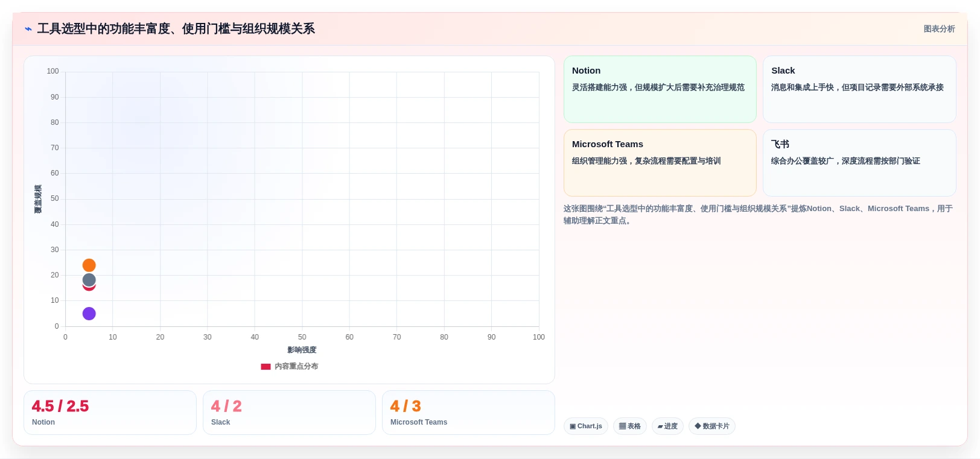
Task: Select the orange data point on chart
Action: point(89,265)
